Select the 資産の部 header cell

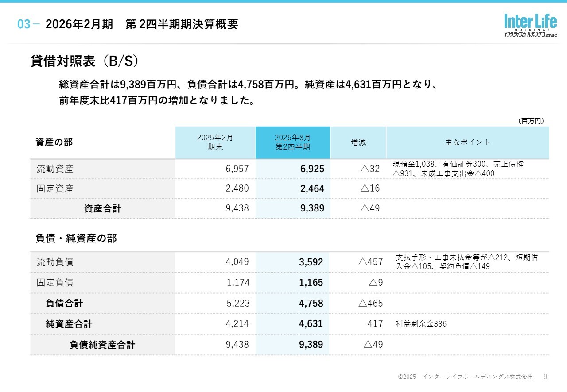coord(54,142)
